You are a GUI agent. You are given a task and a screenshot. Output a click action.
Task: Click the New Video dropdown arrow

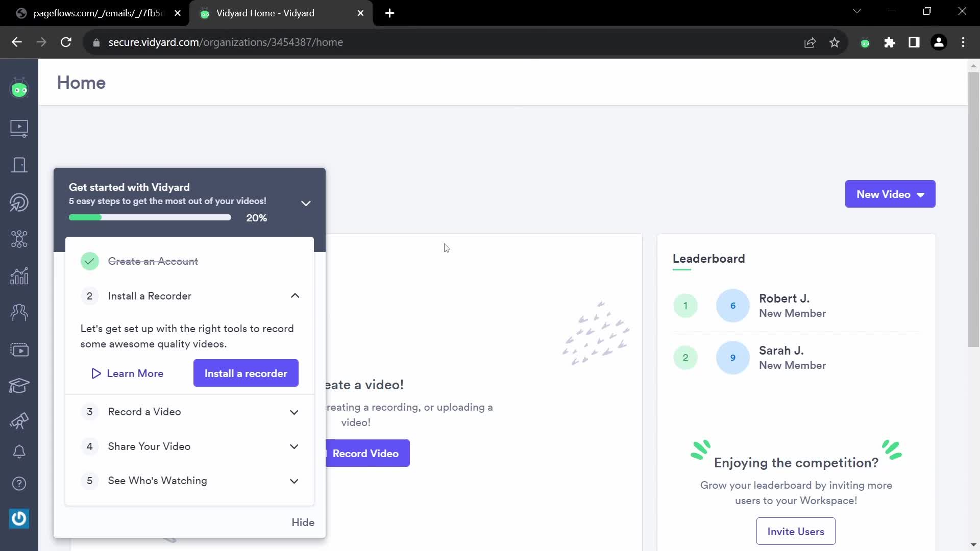click(922, 195)
